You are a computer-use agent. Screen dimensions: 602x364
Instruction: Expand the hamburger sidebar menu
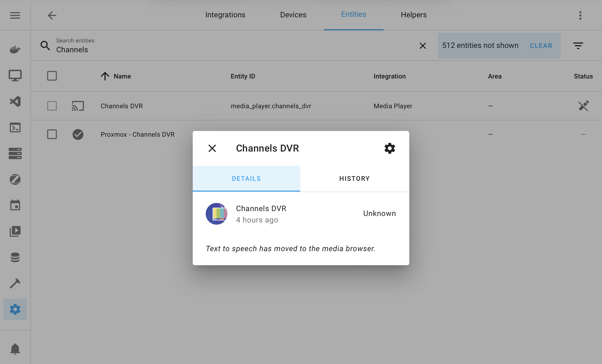pyautogui.click(x=15, y=15)
